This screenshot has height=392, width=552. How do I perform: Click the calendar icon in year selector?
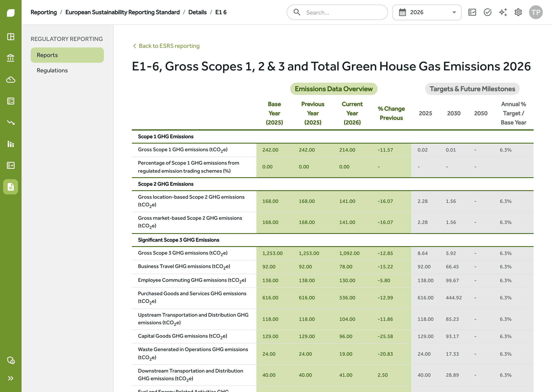402,12
